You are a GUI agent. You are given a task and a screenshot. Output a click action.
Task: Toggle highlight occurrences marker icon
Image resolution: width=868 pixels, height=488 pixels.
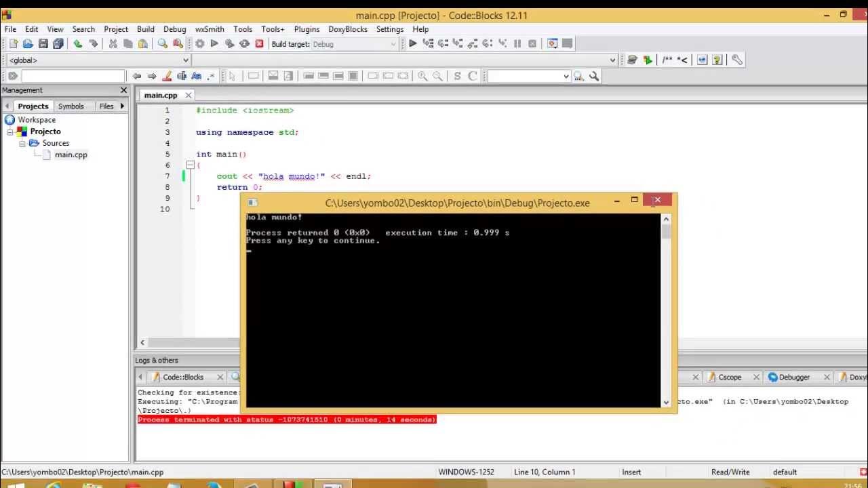[x=167, y=77]
